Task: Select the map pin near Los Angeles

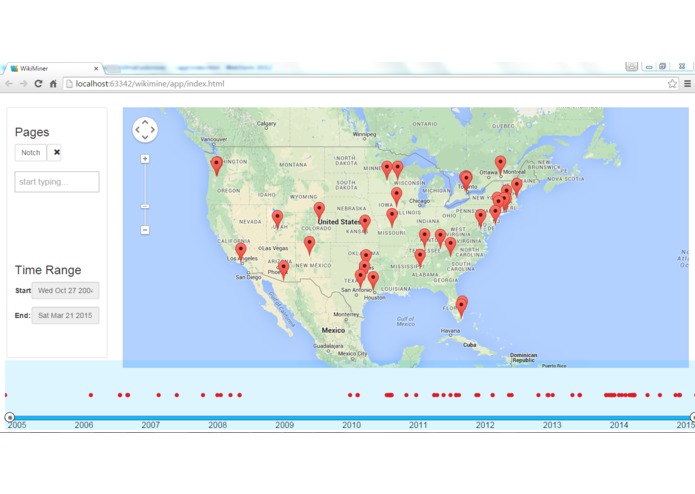Action: coord(241,253)
